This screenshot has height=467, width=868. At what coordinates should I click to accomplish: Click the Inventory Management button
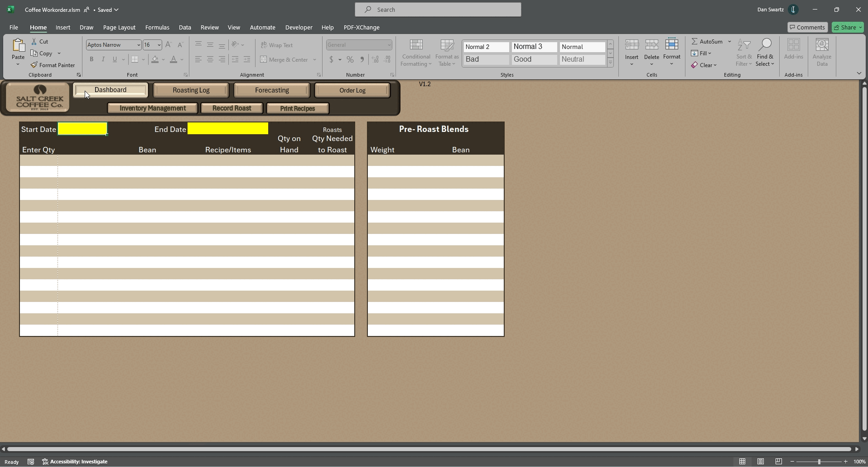153,108
